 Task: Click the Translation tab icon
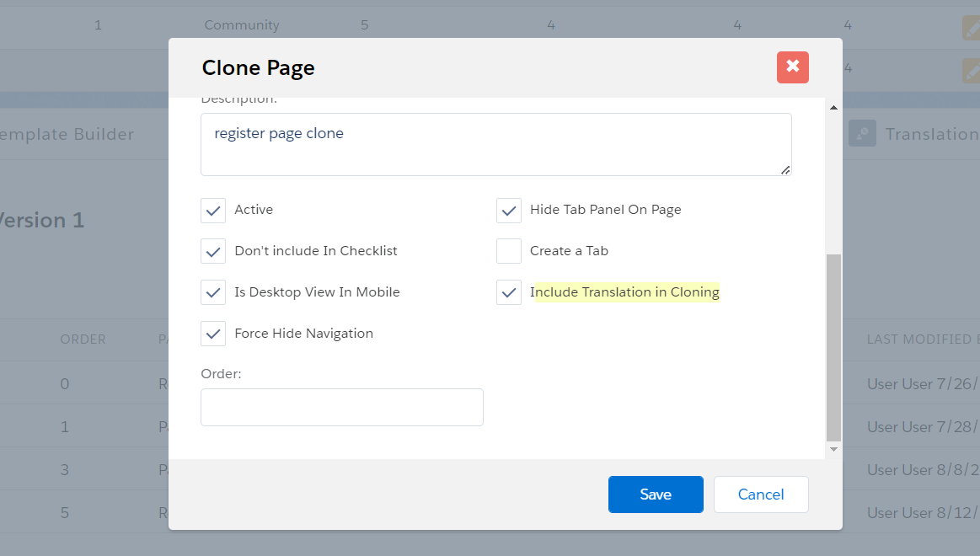862,134
